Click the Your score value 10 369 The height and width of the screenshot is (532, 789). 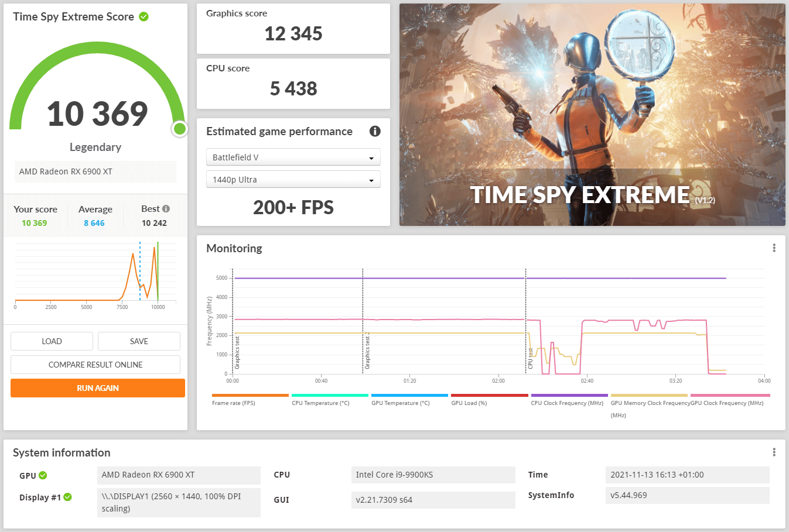(35, 223)
